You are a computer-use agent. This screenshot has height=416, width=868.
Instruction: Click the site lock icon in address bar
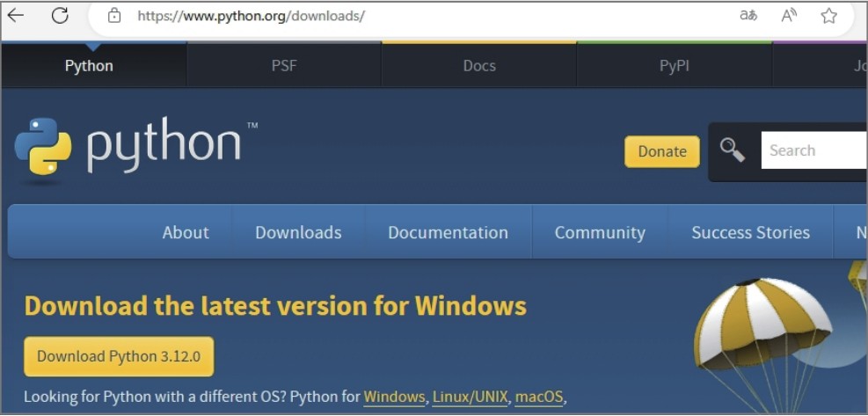114,16
